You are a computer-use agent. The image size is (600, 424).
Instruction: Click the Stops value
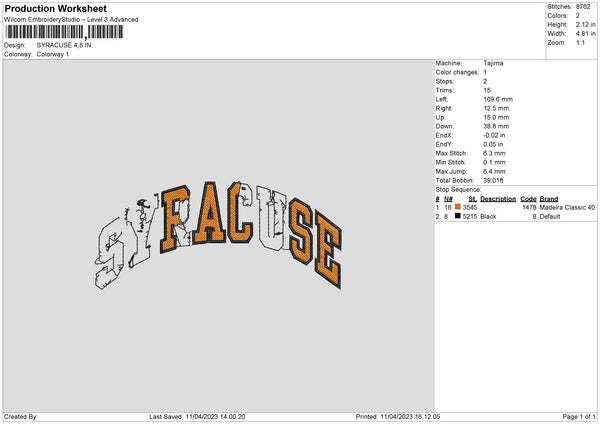click(485, 82)
